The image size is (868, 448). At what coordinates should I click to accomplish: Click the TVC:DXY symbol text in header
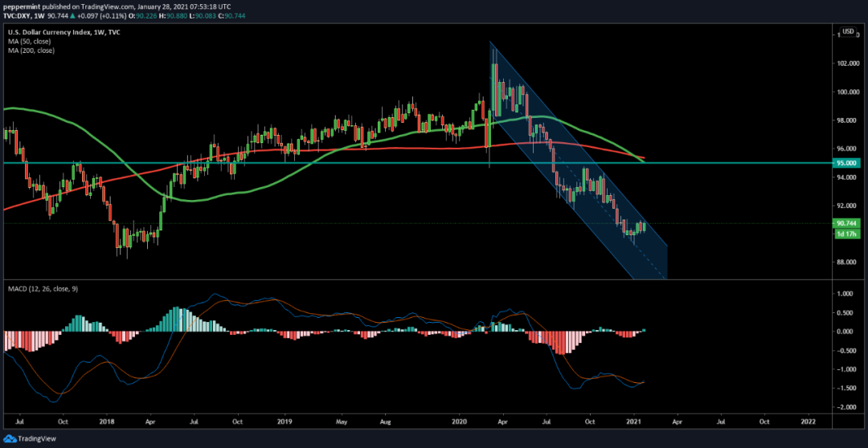pos(19,14)
